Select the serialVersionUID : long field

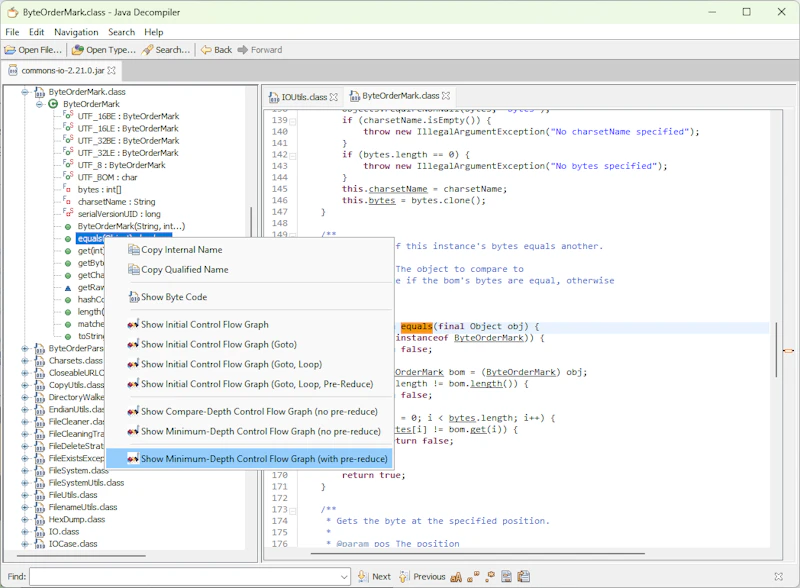click(x=119, y=214)
